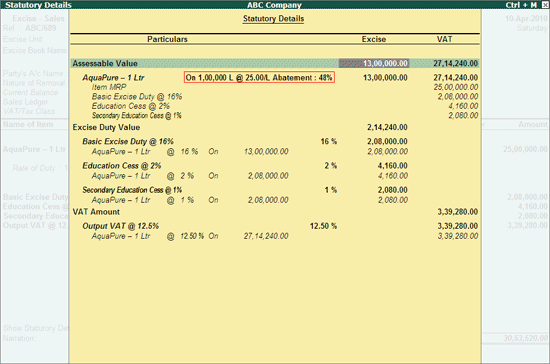Click Assessable Value VAT 27,14,240.00 in header row
The height and width of the screenshot is (364, 550).
pyautogui.click(x=455, y=63)
